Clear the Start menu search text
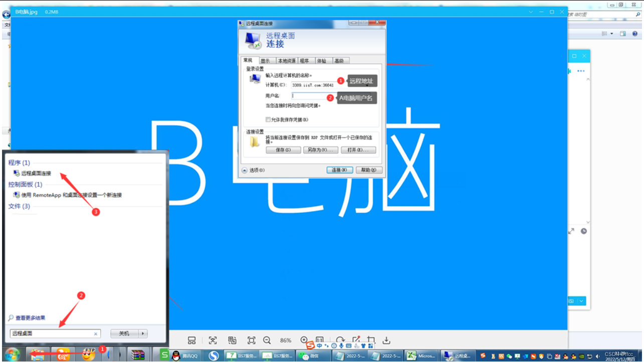This screenshot has width=644, height=362. (96, 334)
